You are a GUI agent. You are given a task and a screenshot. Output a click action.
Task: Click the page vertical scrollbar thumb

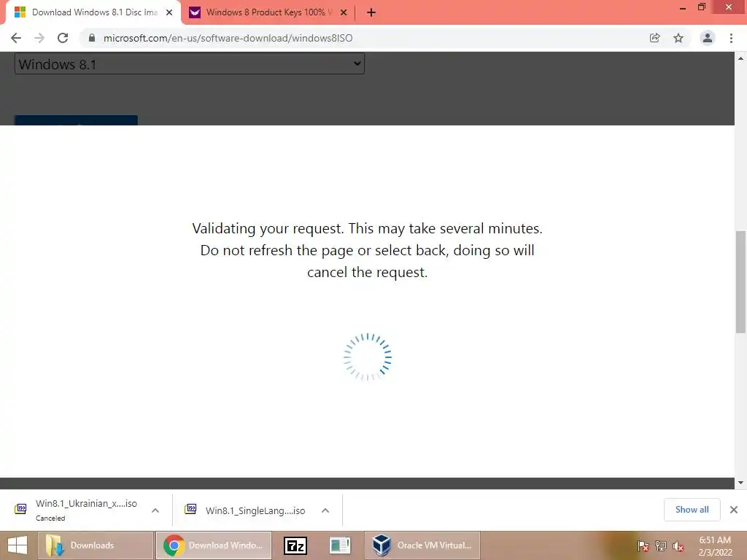click(740, 282)
